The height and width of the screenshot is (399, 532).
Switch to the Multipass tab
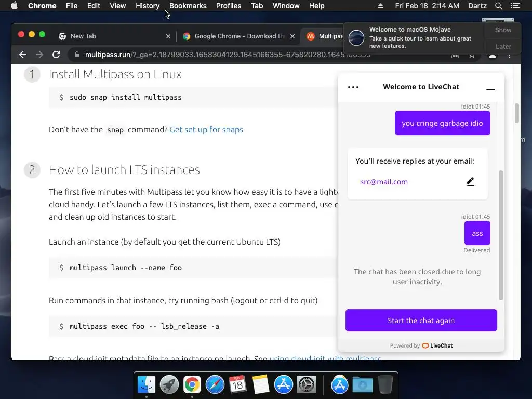[324, 36]
